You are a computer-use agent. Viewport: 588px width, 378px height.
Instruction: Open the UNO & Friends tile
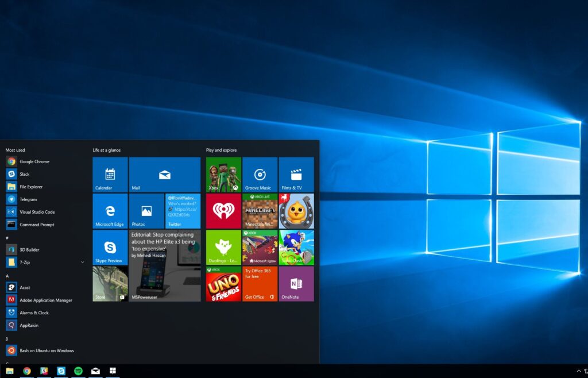point(223,284)
